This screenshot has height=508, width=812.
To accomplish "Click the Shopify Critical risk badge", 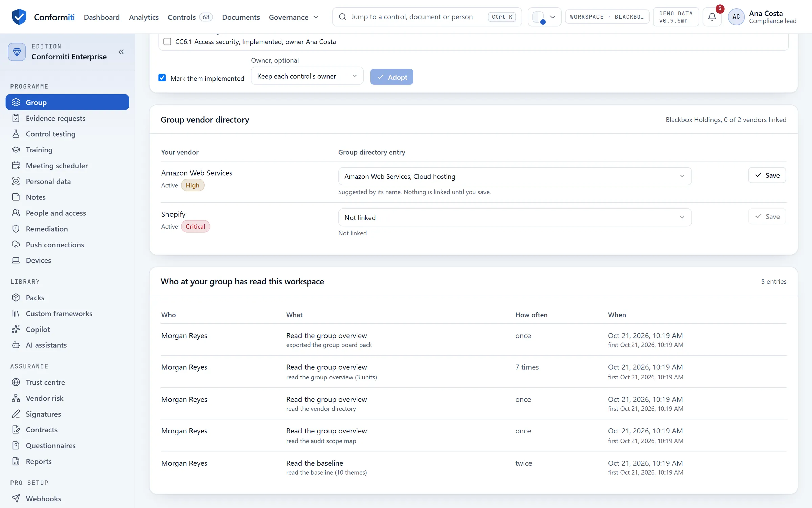I will tap(196, 226).
